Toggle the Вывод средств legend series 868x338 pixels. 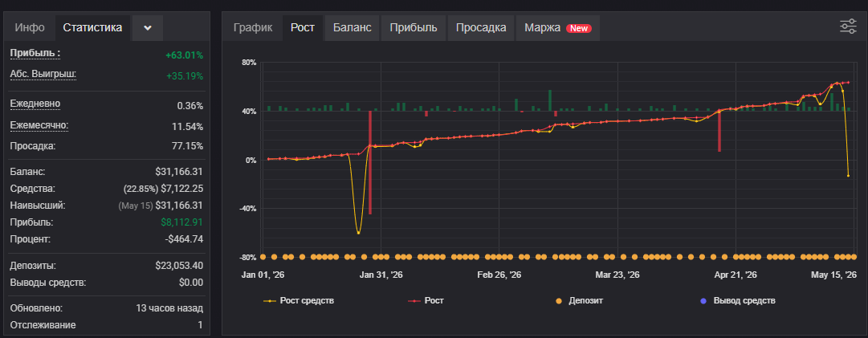[738, 301]
